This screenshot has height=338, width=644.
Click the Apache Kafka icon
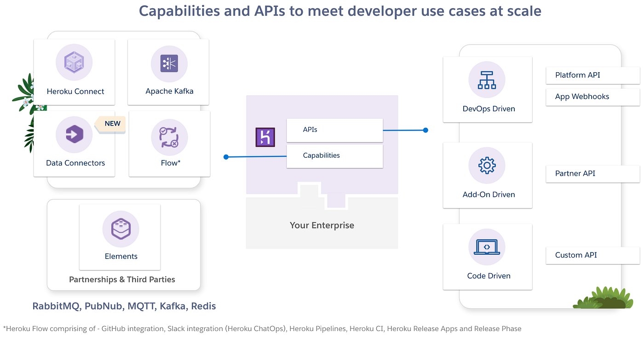click(169, 63)
